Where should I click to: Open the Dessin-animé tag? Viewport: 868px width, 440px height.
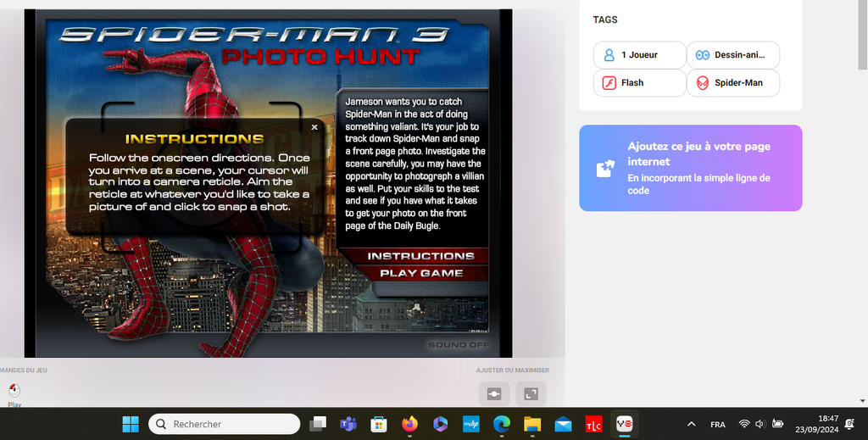tap(732, 55)
